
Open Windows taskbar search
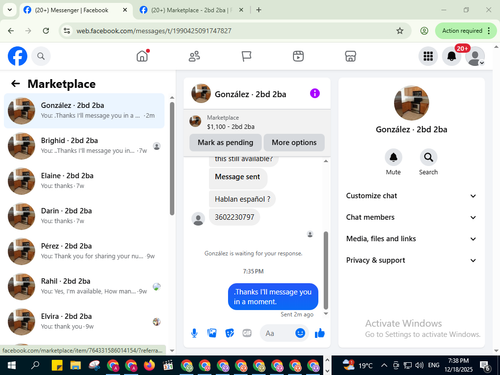tap(35, 366)
